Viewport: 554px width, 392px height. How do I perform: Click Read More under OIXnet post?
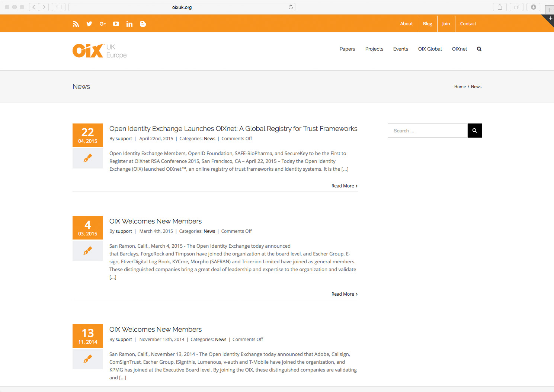point(345,186)
